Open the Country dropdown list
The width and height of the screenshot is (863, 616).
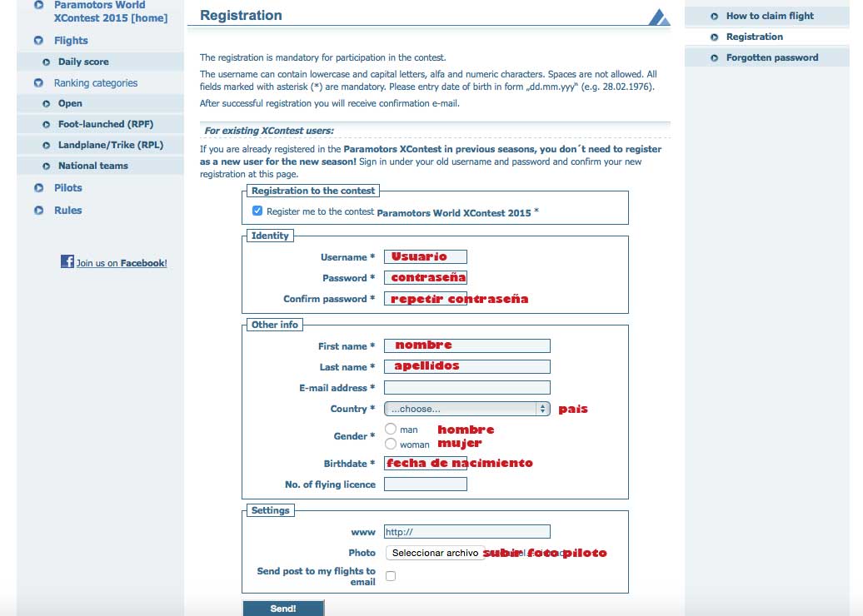466,409
